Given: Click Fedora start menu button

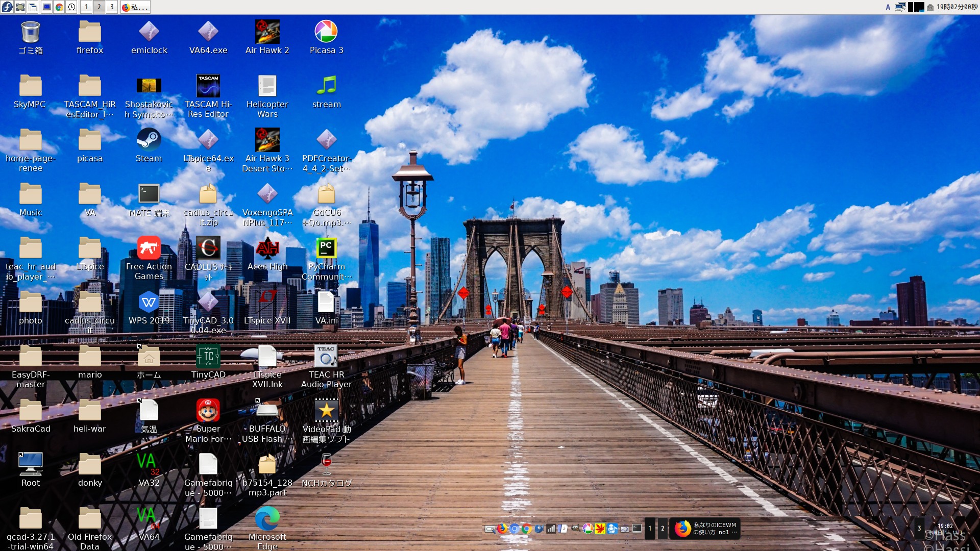Looking at the screenshot, I should [x=7, y=7].
